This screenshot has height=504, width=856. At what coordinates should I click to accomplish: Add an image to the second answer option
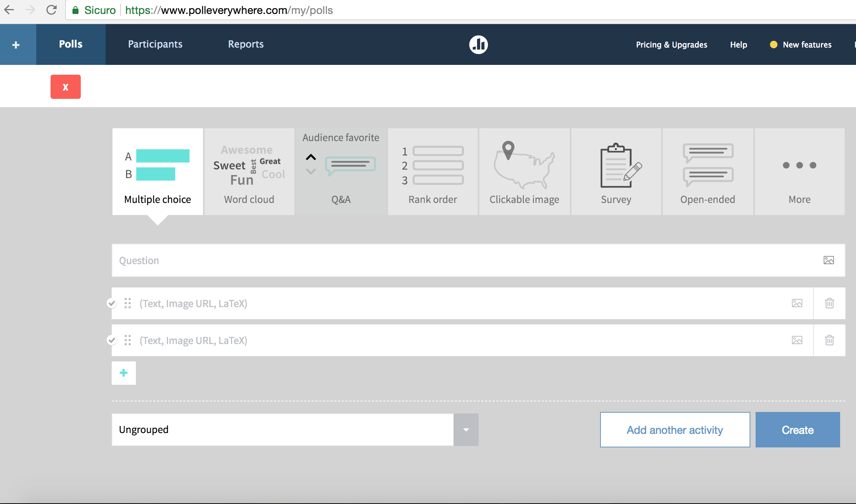coord(797,340)
